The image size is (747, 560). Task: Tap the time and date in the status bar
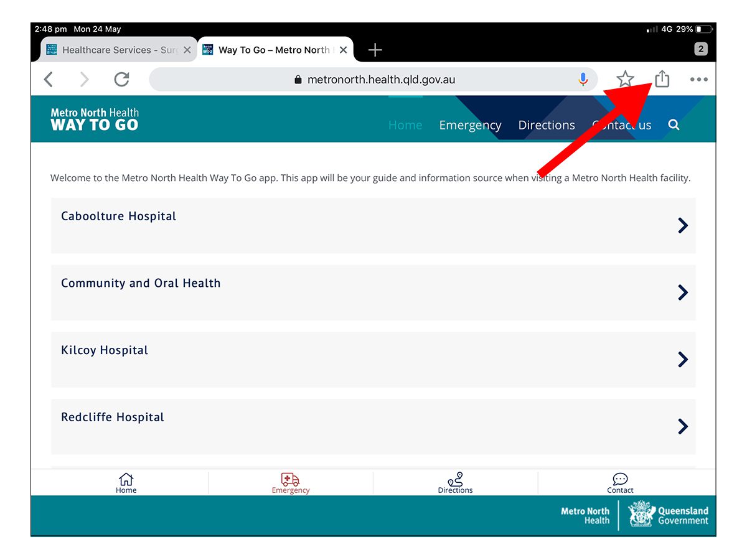78,29
